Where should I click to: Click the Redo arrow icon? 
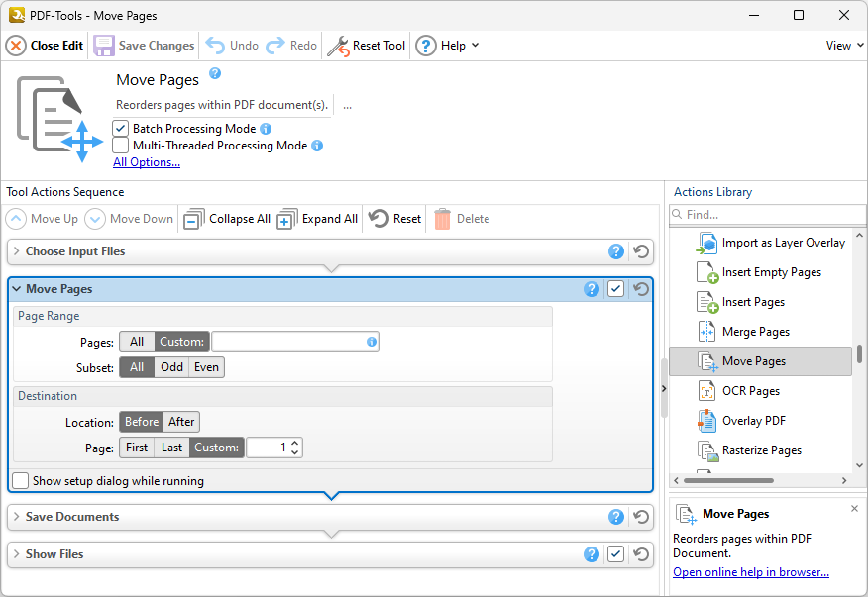(x=275, y=46)
